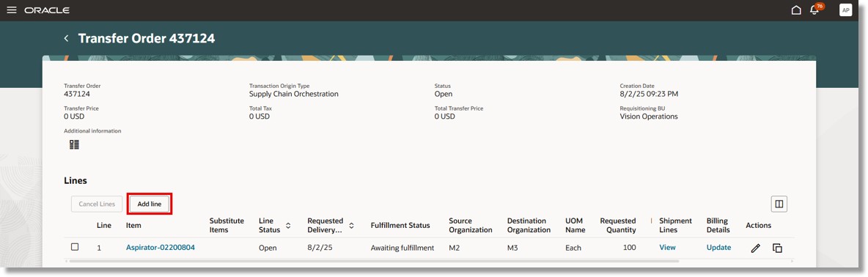Click the Open line status cell

coord(268,248)
